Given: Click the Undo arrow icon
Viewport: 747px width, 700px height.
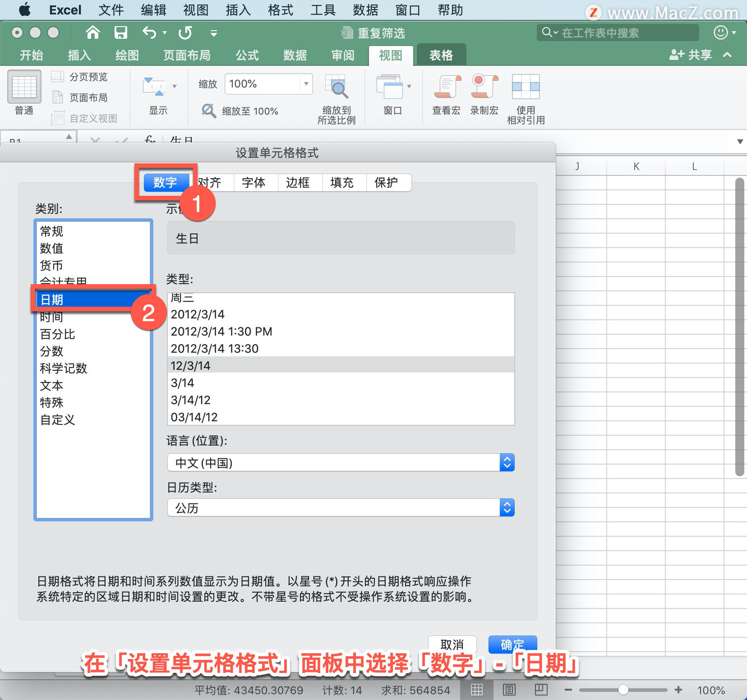Looking at the screenshot, I should coord(149,32).
